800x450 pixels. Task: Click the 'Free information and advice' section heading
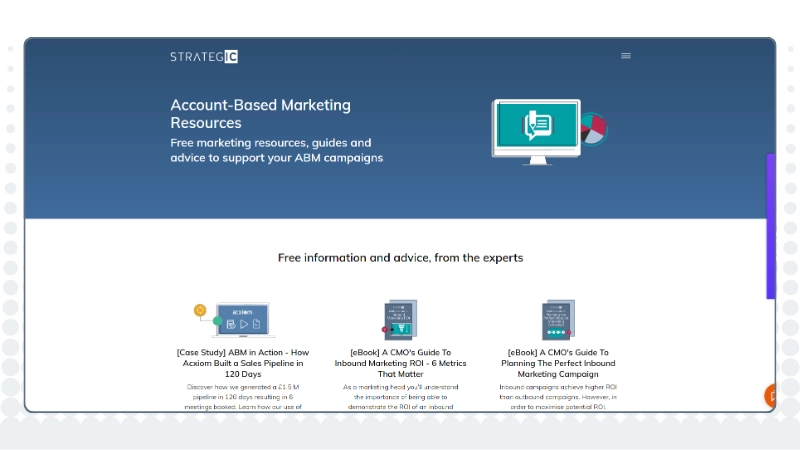click(x=400, y=258)
